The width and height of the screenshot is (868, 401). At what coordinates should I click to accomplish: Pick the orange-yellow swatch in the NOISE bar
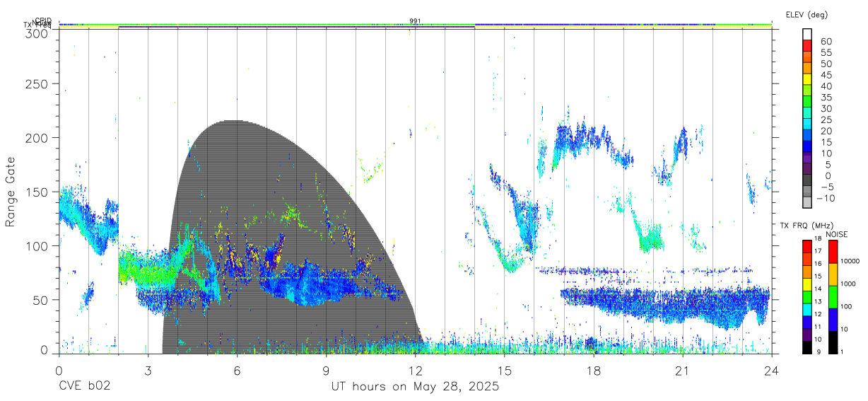[x=833, y=274]
